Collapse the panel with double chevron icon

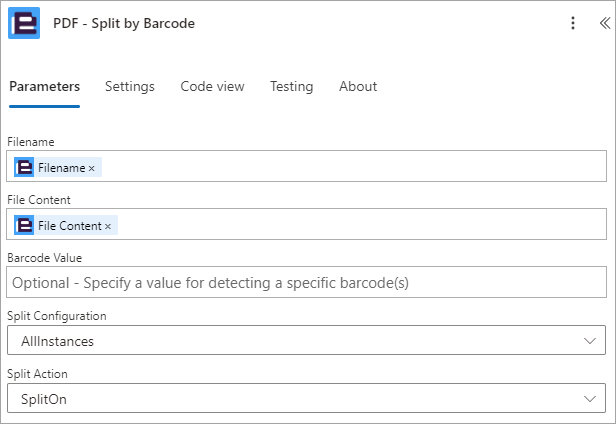point(605,23)
